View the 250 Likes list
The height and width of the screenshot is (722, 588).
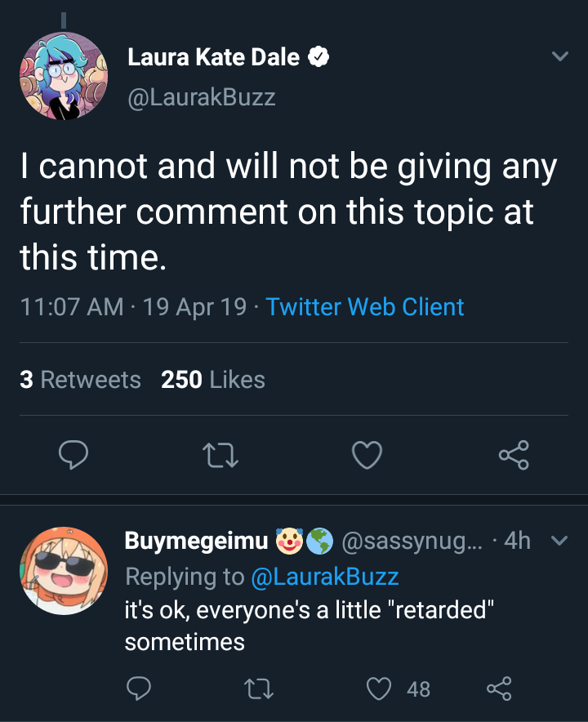point(212,380)
